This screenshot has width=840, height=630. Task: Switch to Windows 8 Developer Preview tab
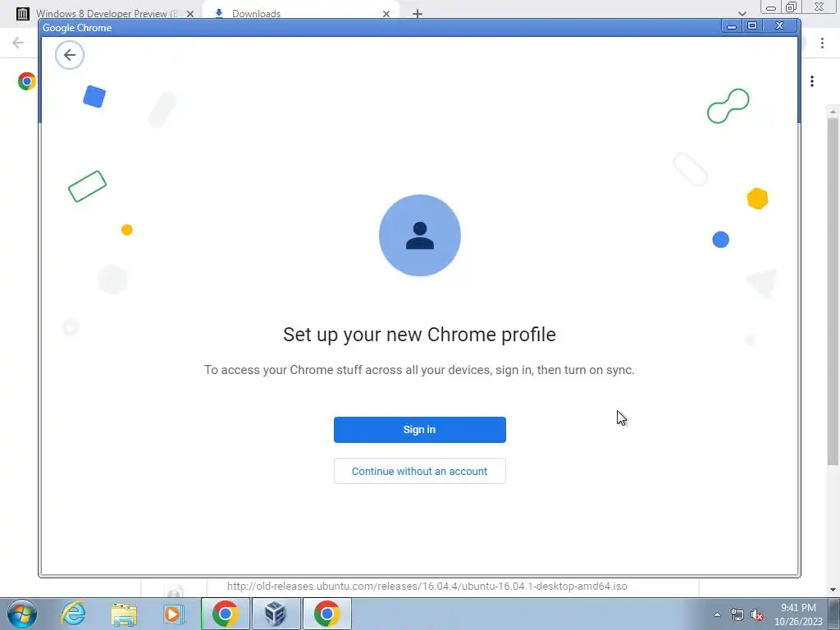[x=106, y=13]
